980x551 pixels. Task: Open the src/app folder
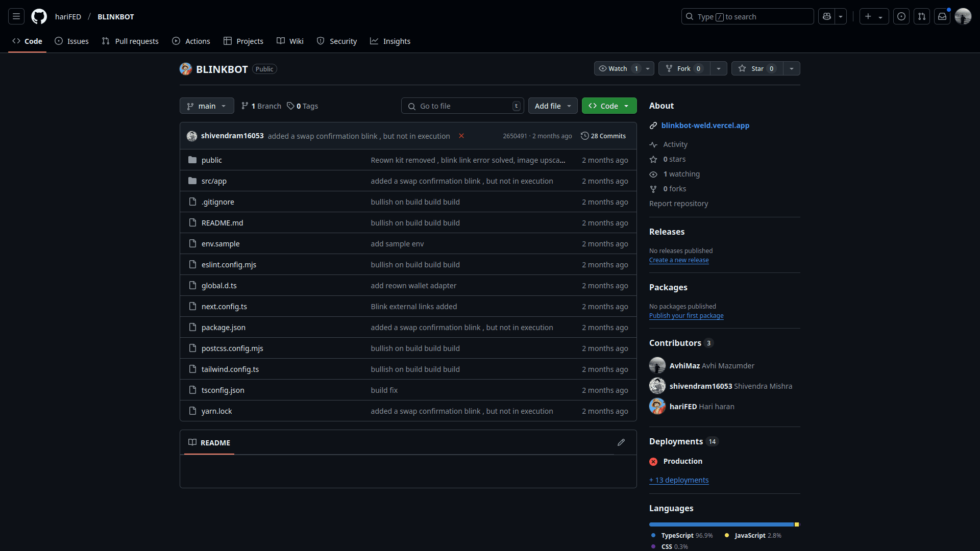(x=214, y=181)
